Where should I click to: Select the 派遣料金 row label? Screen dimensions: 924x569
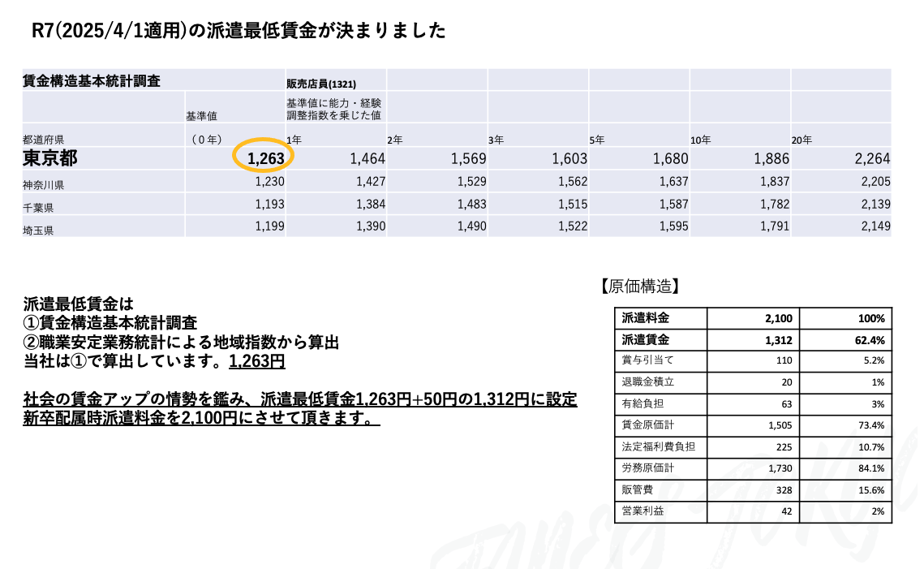tap(645, 318)
